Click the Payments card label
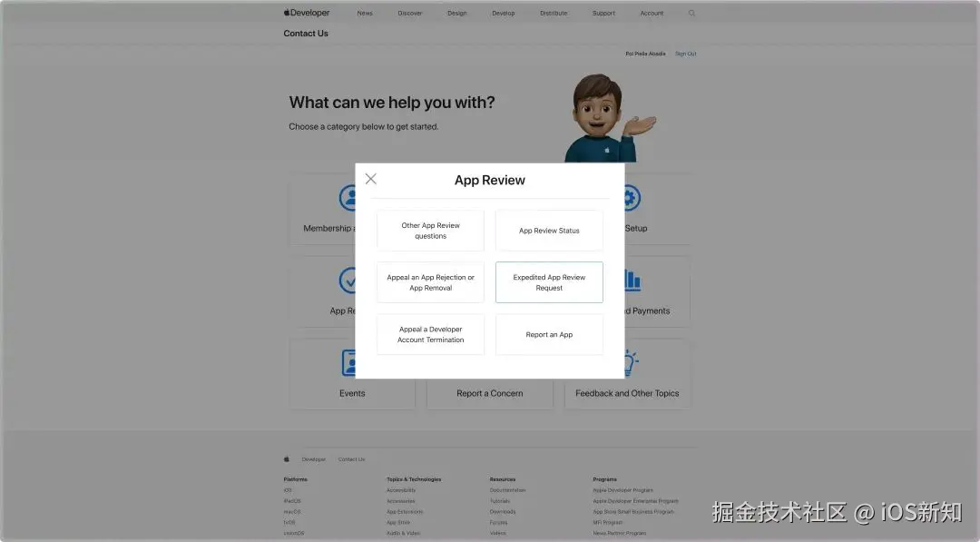The width and height of the screenshot is (980, 542). tap(648, 310)
